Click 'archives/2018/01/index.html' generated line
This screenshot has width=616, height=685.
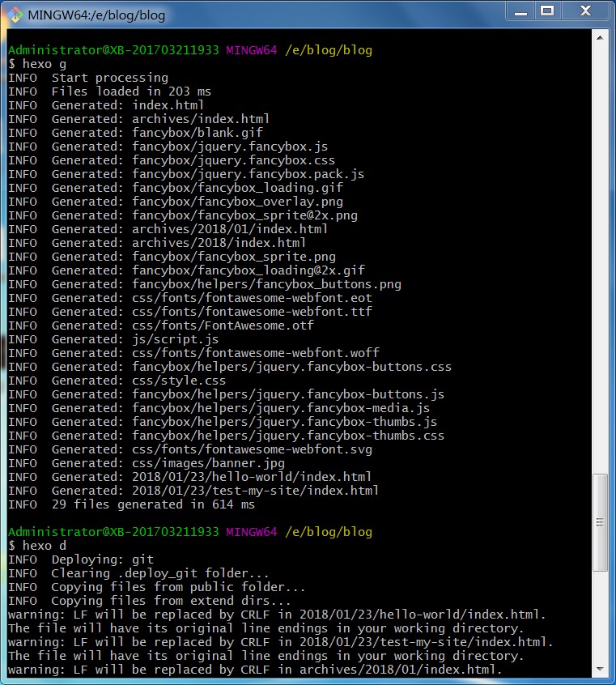[168, 229]
